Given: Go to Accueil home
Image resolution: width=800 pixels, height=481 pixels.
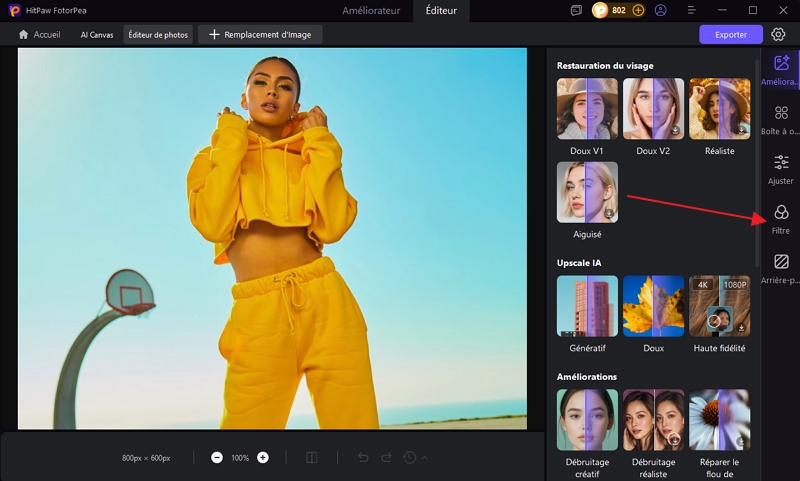Looking at the screenshot, I should click(x=40, y=34).
